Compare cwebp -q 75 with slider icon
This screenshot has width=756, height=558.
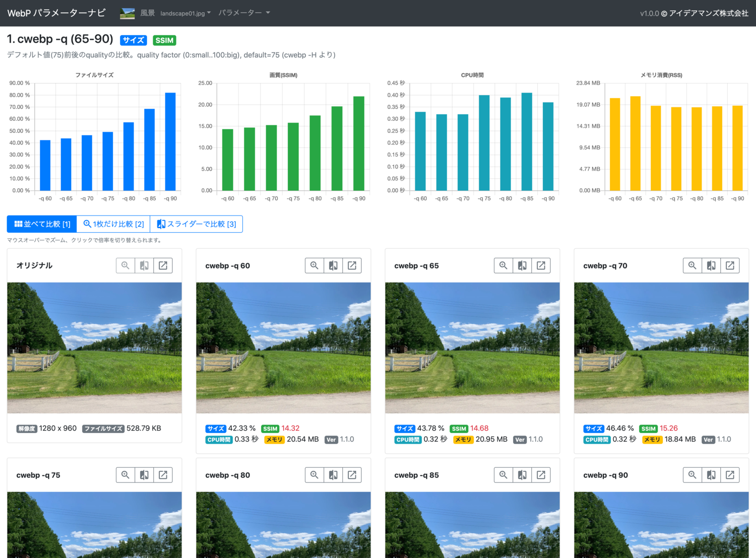click(144, 475)
